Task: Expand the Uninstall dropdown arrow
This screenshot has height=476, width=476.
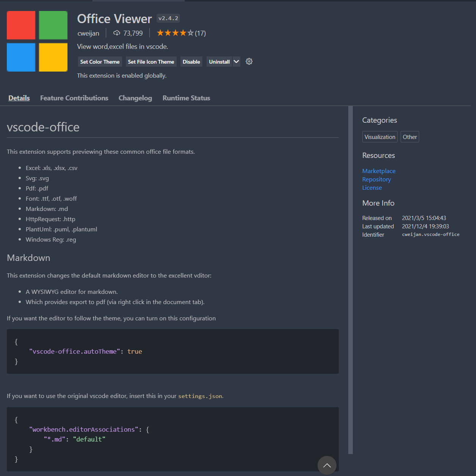Action: coord(236,62)
